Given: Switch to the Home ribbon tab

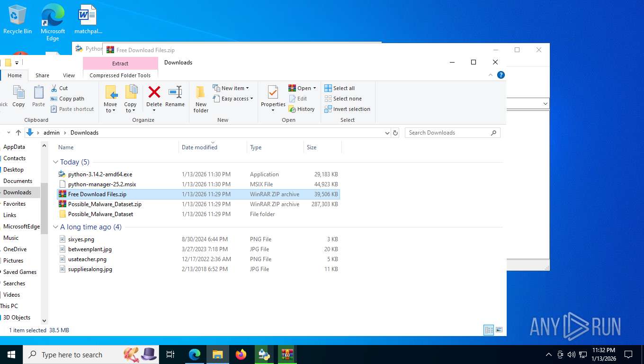Looking at the screenshot, I should pos(15,75).
